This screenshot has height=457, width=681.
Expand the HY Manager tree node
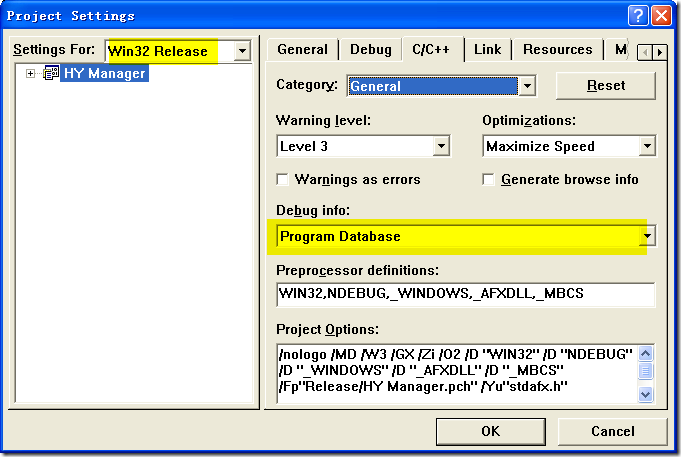pos(30,73)
